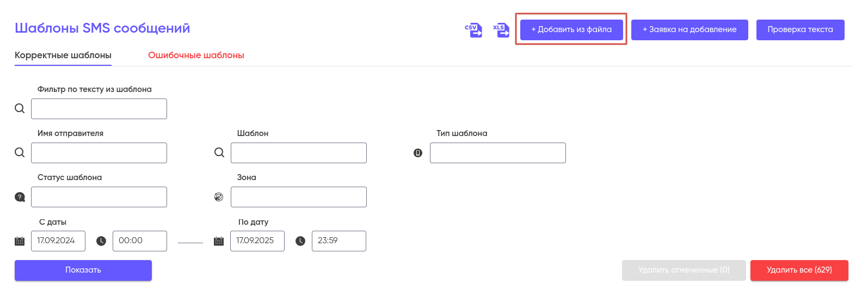
Task: Click the question mark icon beside Статус шаблона
Action: 20,197
